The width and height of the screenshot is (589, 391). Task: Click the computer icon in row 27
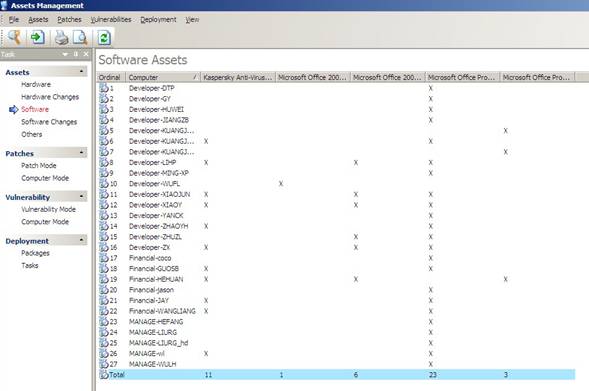[104, 364]
